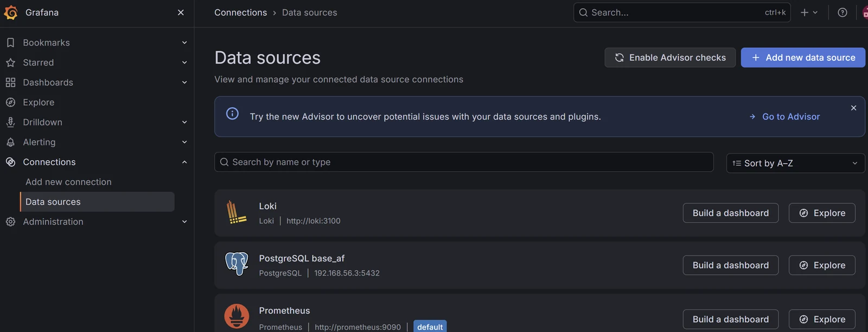
Task: Click the http://loki:3100 URL text
Action: click(x=314, y=221)
